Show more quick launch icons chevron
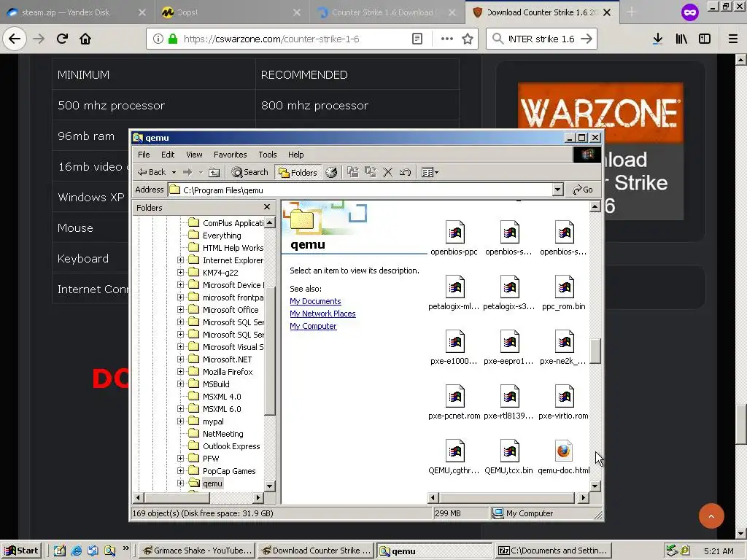Image resolution: width=747 pixels, height=560 pixels. (x=125, y=548)
